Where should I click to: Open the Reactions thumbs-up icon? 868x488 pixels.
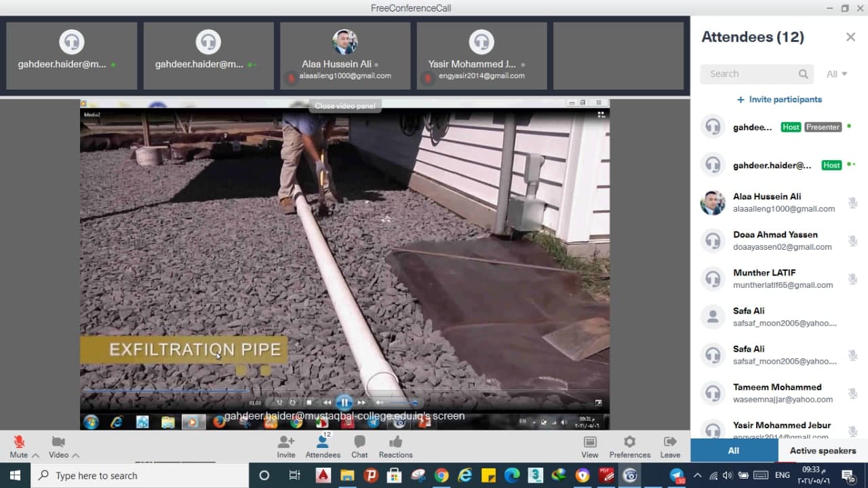[395, 442]
